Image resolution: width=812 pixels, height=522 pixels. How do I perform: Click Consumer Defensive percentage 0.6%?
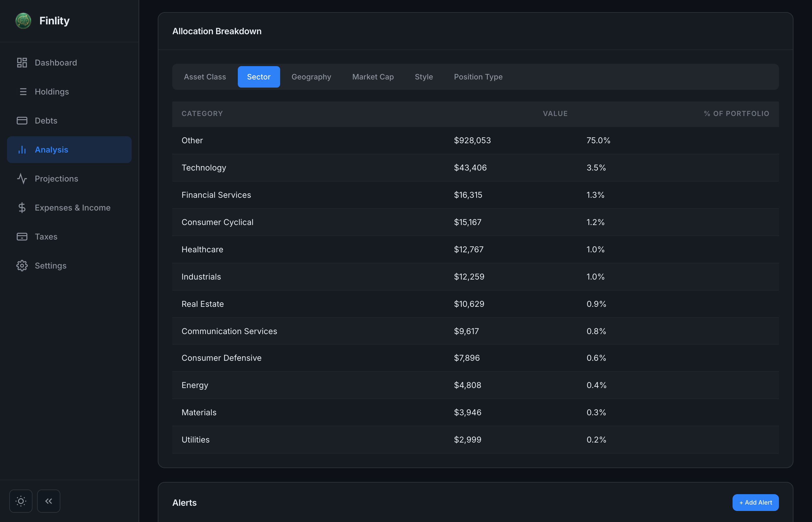point(596,358)
